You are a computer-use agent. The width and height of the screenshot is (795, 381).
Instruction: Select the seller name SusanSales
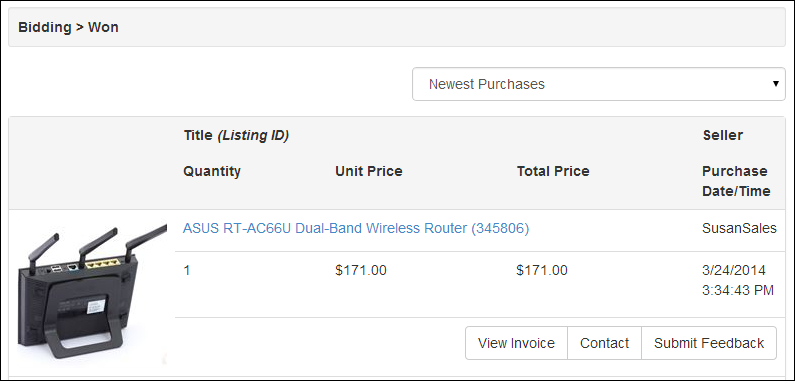739,229
